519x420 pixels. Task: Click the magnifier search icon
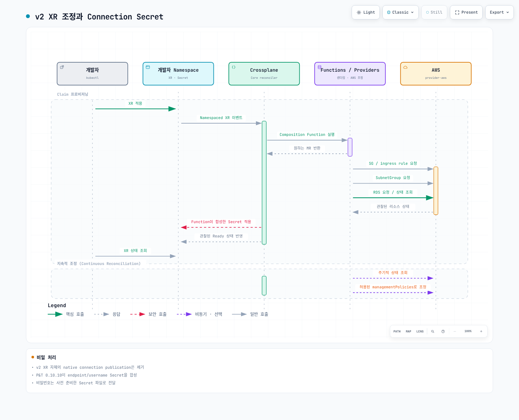[x=433, y=331]
